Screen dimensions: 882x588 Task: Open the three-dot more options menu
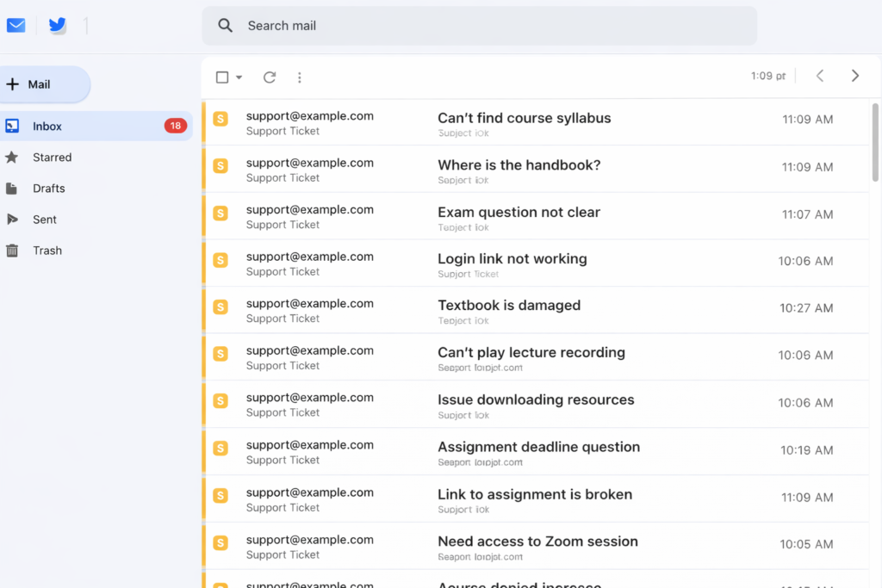click(300, 77)
